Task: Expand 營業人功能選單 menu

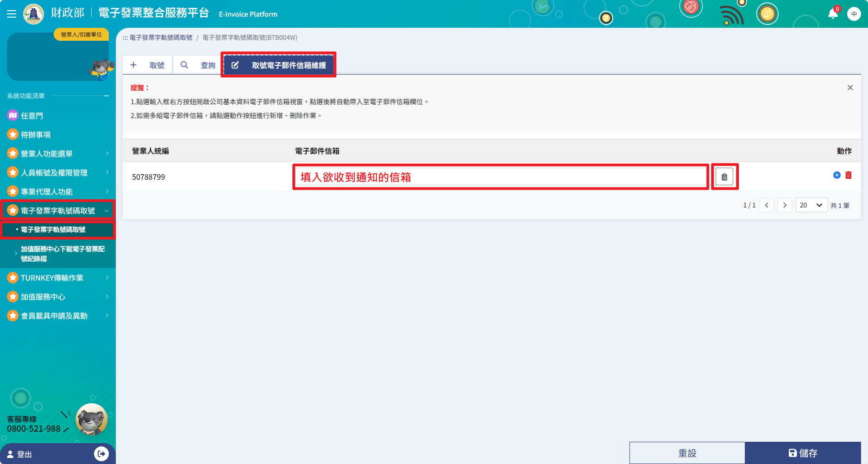Action: coord(58,154)
